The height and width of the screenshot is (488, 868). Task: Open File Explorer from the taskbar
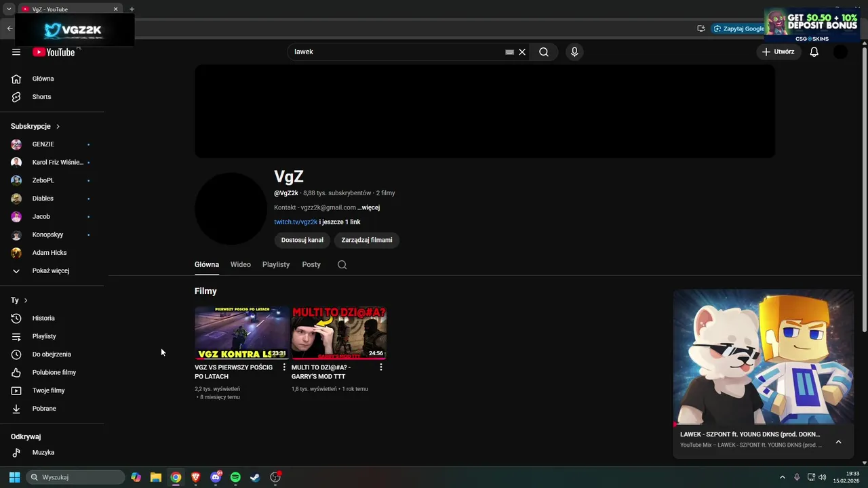point(156,477)
